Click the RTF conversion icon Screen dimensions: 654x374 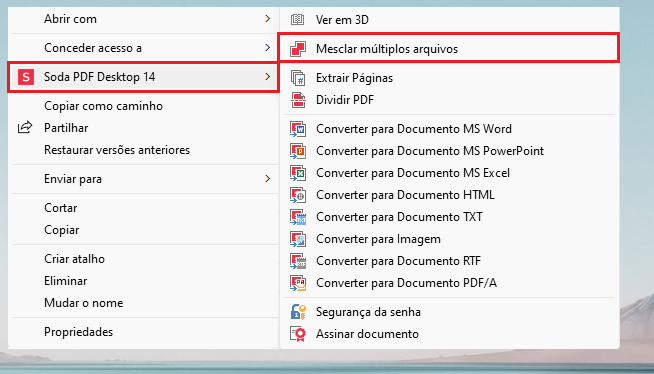[298, 261]
